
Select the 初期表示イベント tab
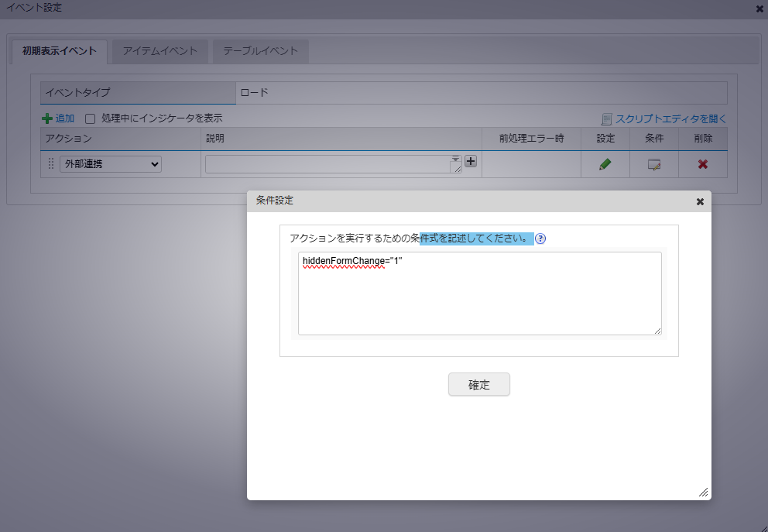[x=60, y=51]
